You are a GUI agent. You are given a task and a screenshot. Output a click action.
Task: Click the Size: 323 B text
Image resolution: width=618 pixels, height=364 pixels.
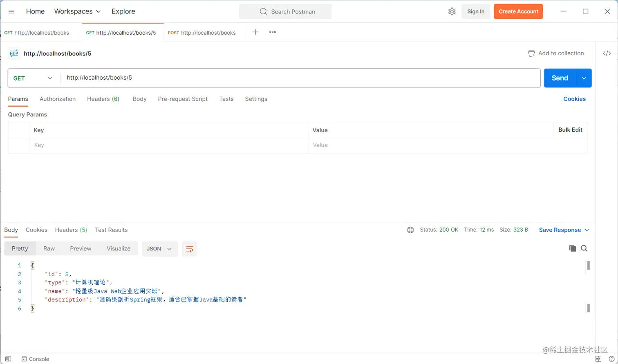(514, 230)
